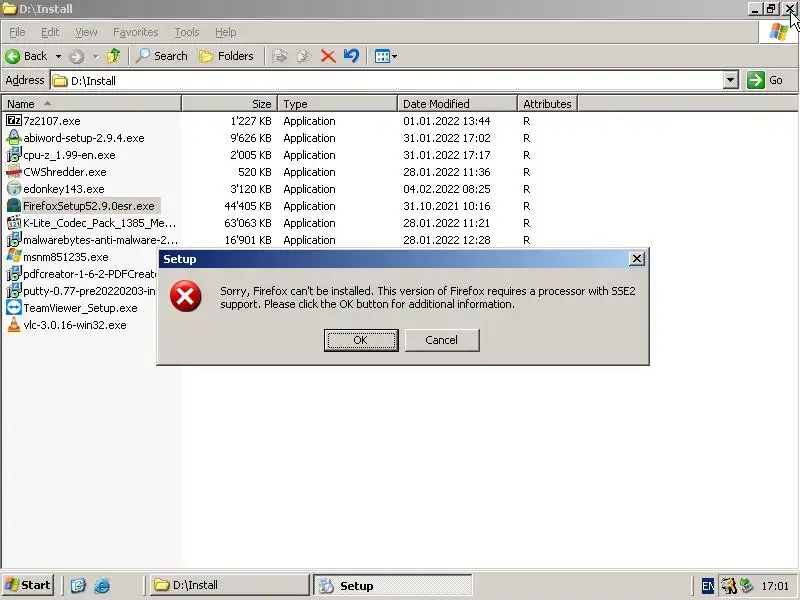Click the D:\Install address field

387,81
